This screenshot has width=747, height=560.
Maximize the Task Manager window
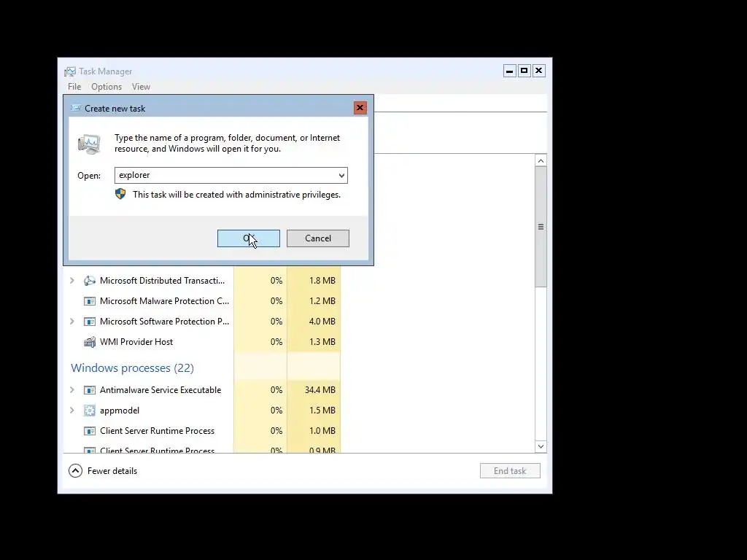pos(524,71)
